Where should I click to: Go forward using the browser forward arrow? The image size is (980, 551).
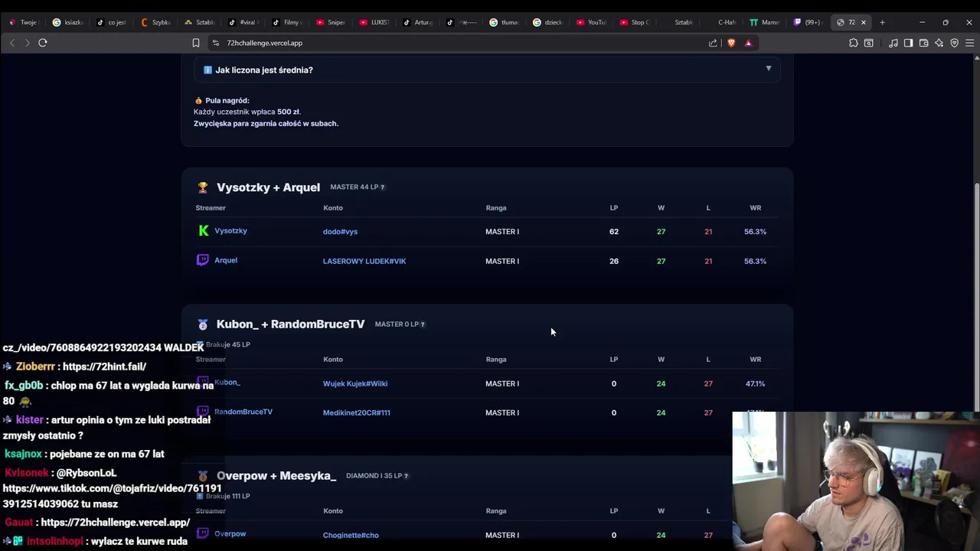click(x=27, y=43)
